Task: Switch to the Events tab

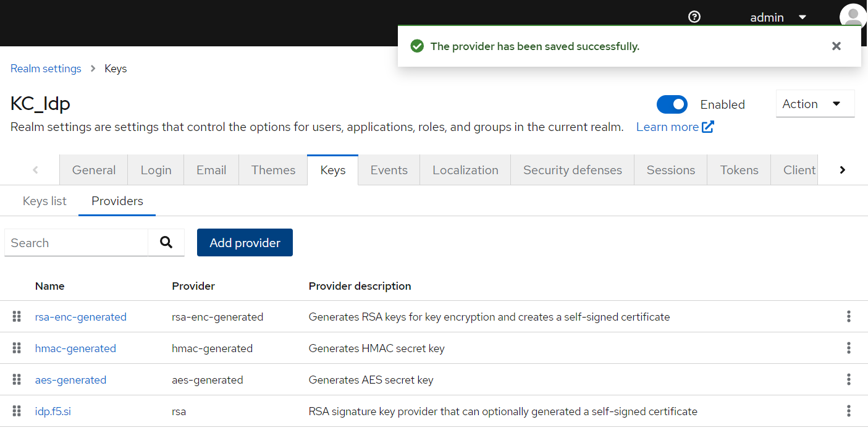Action: [389, 170]
